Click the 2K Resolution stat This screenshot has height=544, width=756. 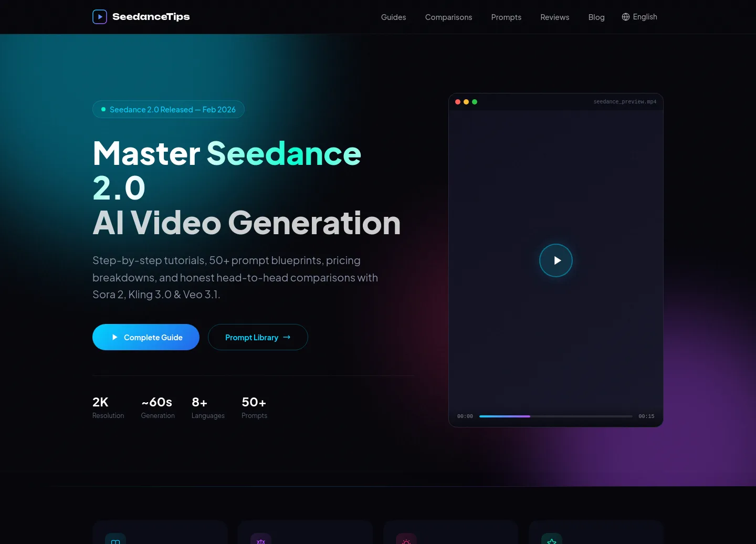[x=108, y=407]
